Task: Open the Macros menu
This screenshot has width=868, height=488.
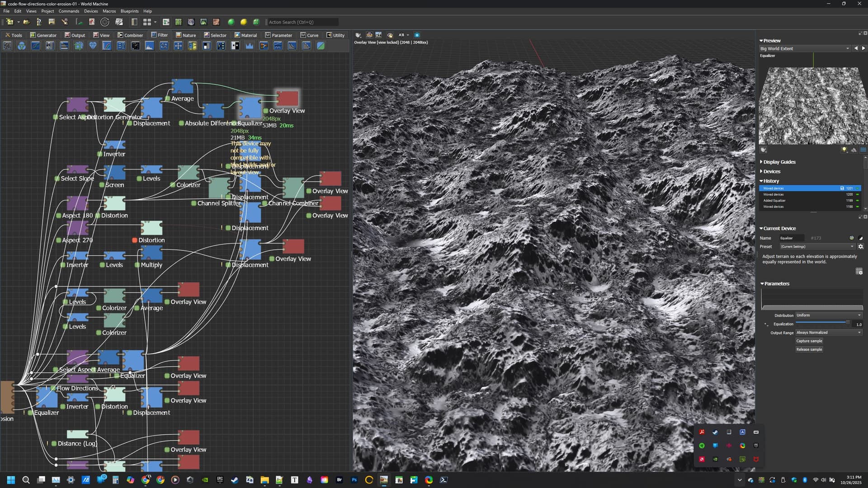Action: tap(109, 11)
